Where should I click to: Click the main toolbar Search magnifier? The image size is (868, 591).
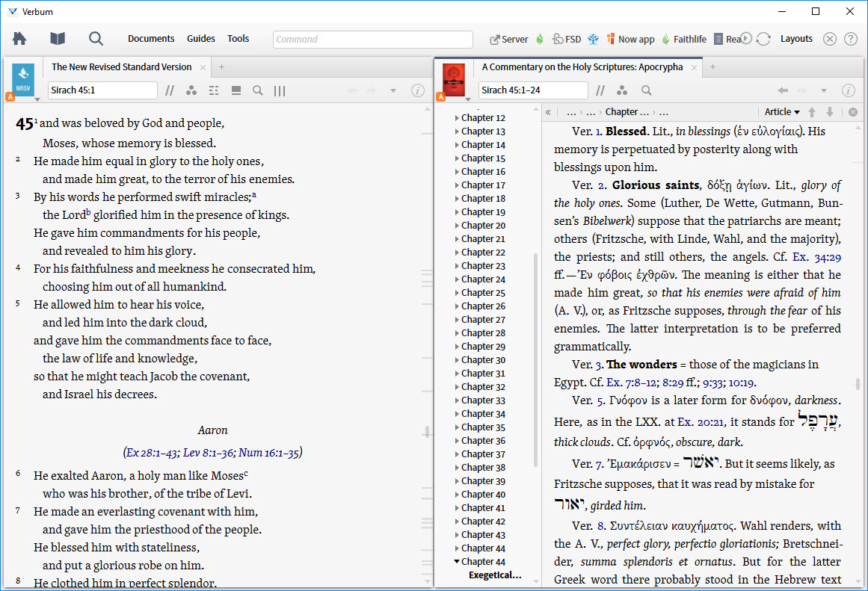96,39
